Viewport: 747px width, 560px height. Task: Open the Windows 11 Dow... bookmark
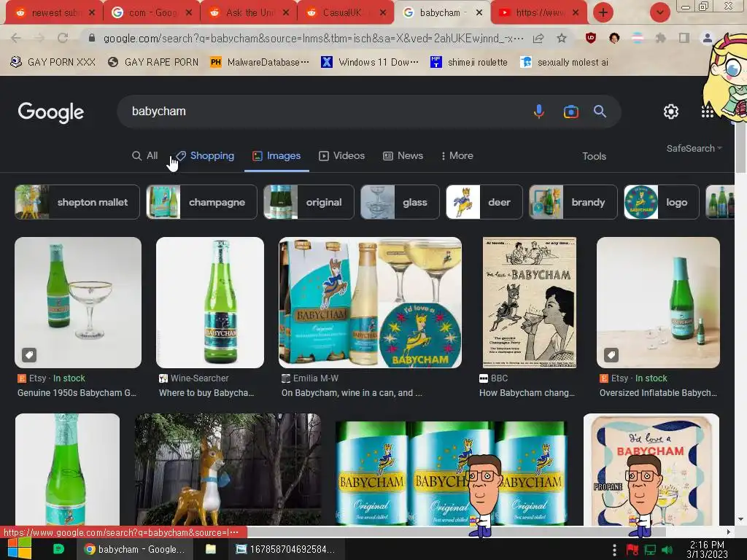(370, 62)
